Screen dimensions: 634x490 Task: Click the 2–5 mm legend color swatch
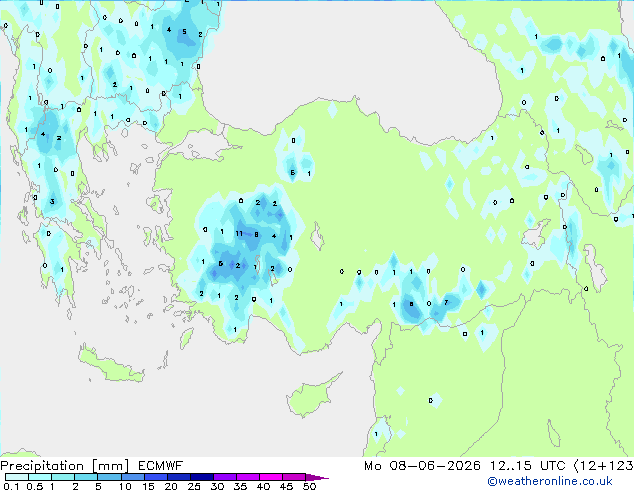[x=86, y=477]
